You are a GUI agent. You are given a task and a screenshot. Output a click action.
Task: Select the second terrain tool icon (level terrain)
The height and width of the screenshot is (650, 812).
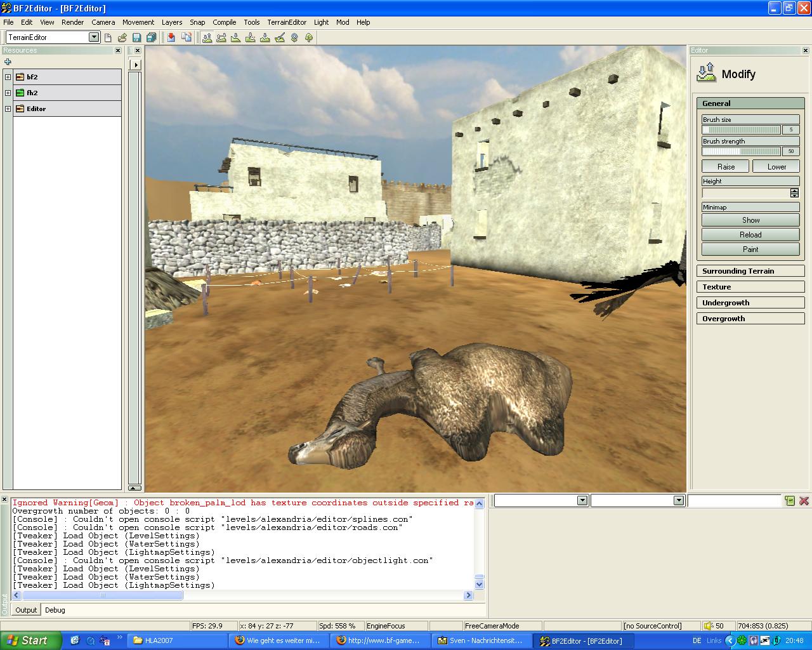[221, 37]
